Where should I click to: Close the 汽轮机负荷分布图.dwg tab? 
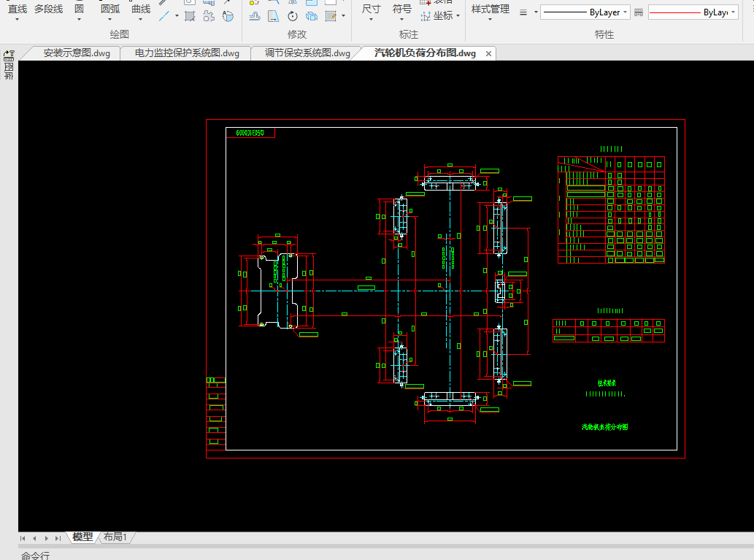click(x=488, y=53)
